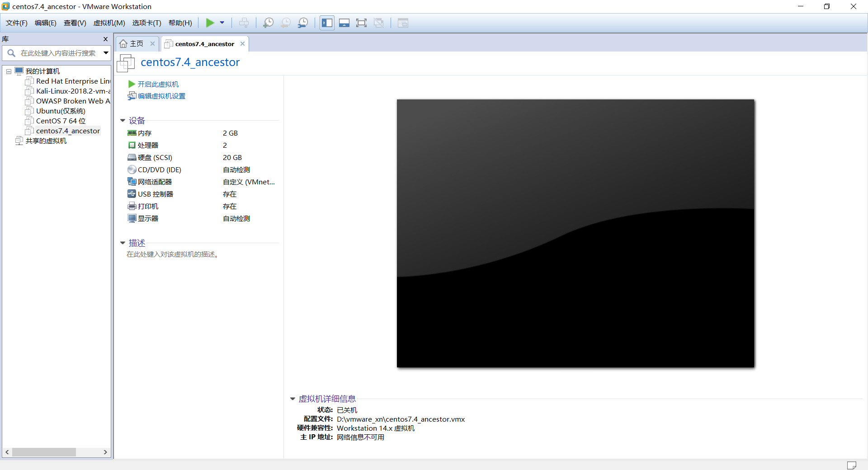
Task: Open the power options dropdown arrow
Action: tap(221, 23)
